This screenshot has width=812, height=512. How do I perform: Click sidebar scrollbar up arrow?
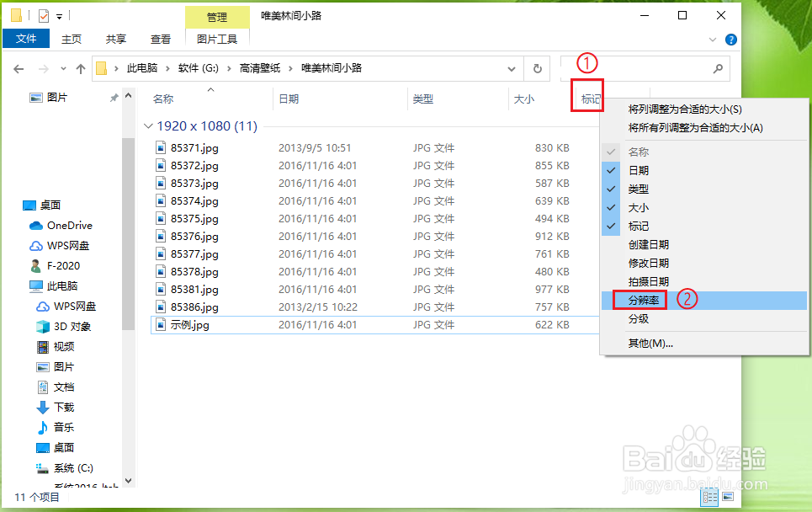[129, 96]
